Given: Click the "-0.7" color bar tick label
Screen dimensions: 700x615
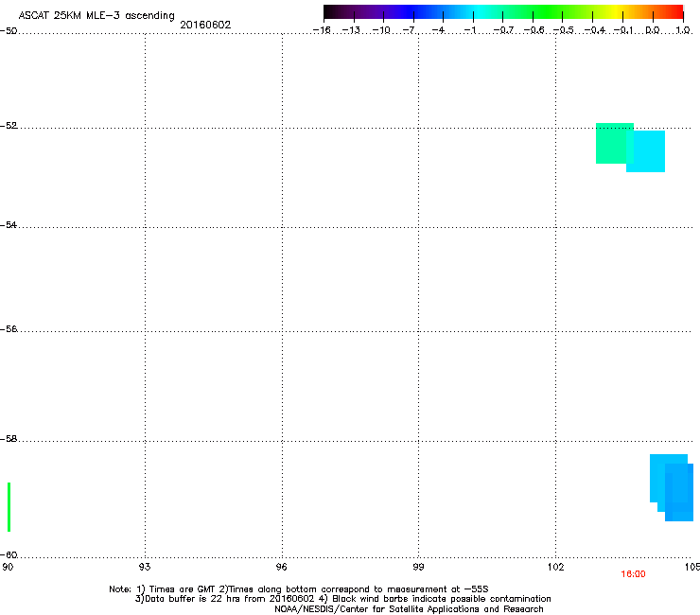Looking at the screenshot, I should pos(503,30).
